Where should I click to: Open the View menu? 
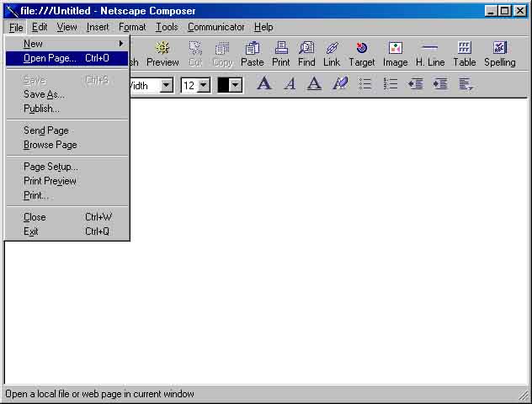(x=66, y=27)
